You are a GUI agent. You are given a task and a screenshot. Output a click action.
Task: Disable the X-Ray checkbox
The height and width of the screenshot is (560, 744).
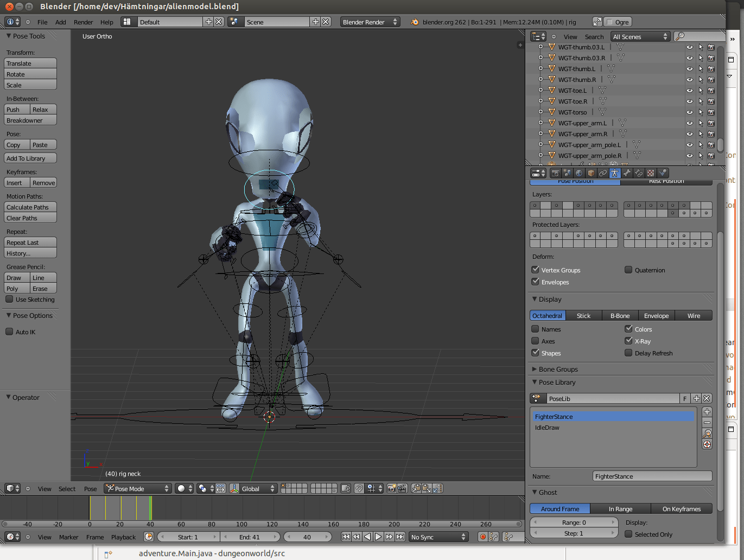click(628, 341)
